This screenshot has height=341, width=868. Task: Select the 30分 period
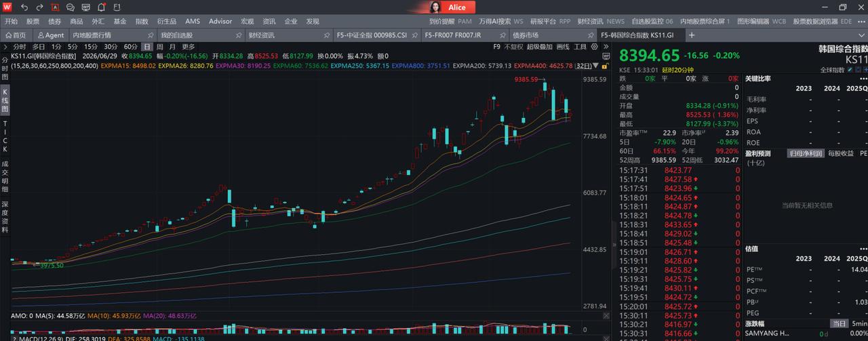111,47
